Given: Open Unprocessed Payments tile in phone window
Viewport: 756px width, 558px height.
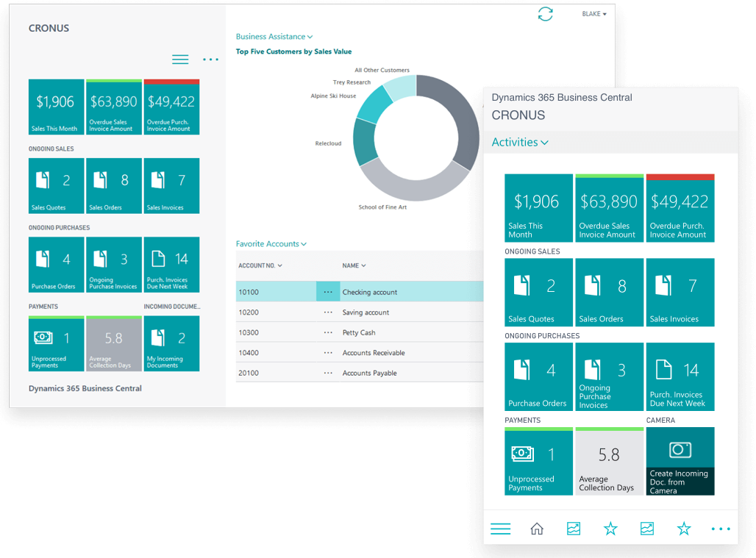Looking at the screenshot, I should [538, 461].
